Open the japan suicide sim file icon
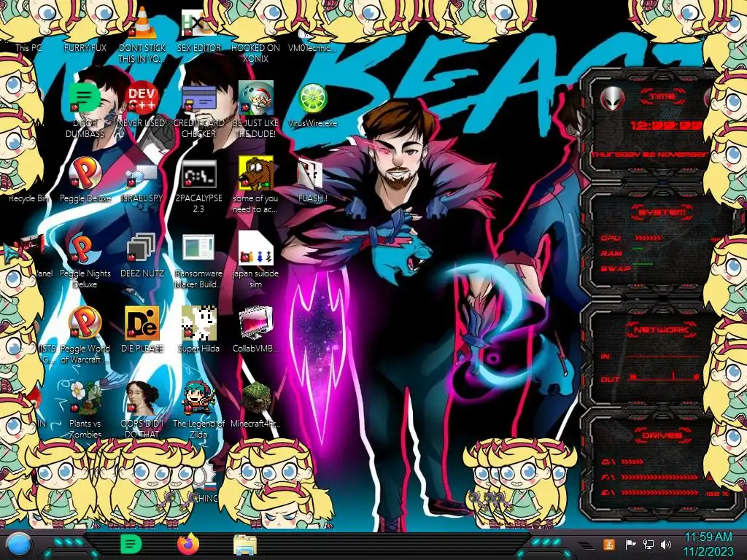The image size is (747, 560). 256,248
